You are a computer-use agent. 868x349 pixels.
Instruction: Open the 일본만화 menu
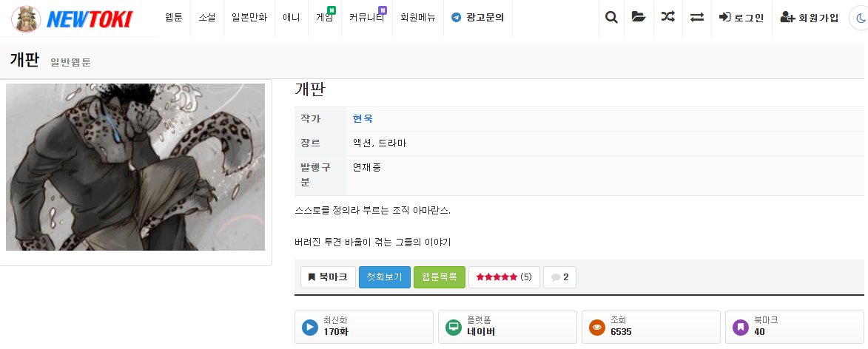click(x=249, y=18)
